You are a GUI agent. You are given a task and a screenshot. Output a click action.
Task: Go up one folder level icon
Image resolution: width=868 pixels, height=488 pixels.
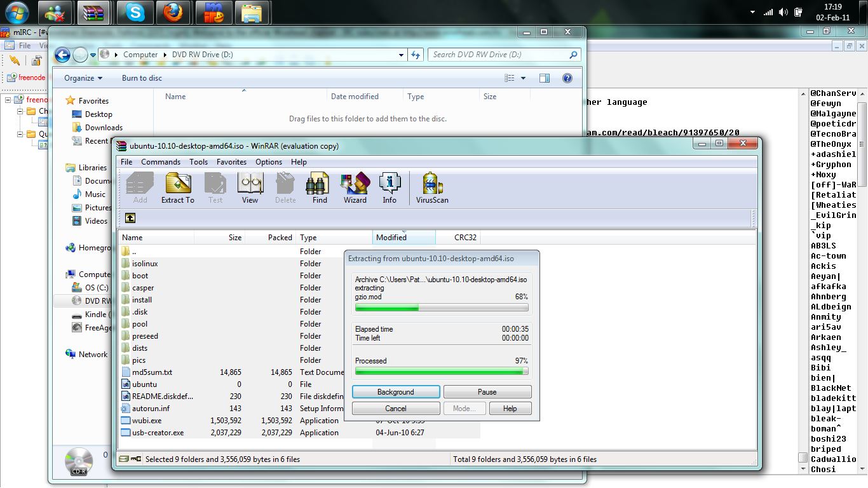pyautogui.click(x=130, y=218)
